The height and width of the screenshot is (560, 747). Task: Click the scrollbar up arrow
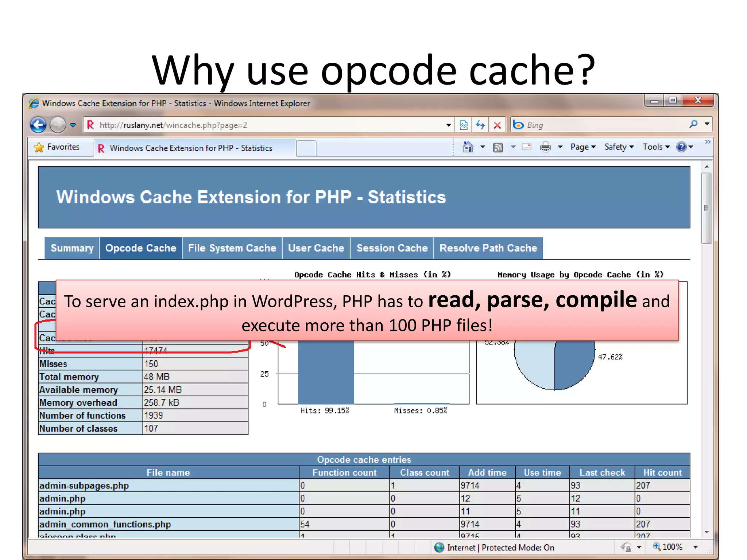point(707,167)
